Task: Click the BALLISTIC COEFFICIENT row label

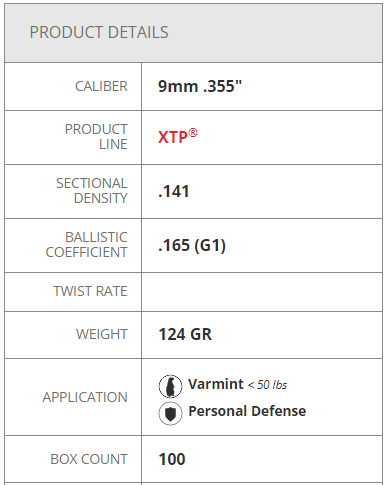Action: [86, 245]
